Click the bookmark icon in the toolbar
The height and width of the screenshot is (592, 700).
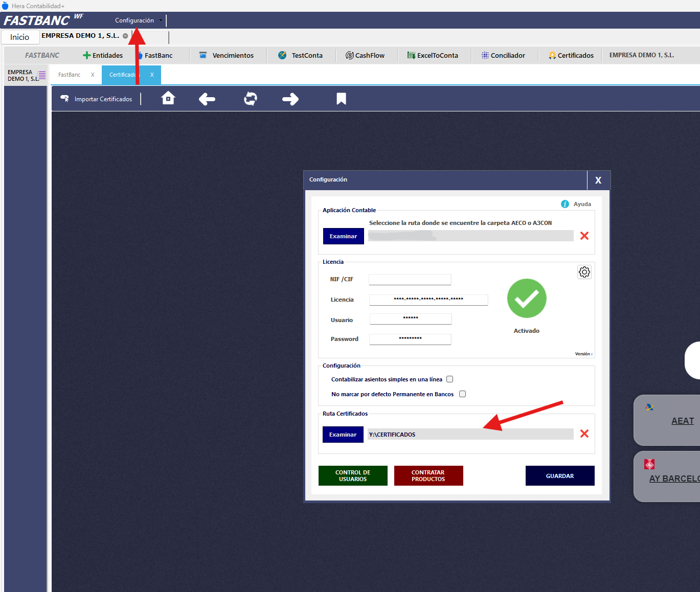[x=342, y=99]
